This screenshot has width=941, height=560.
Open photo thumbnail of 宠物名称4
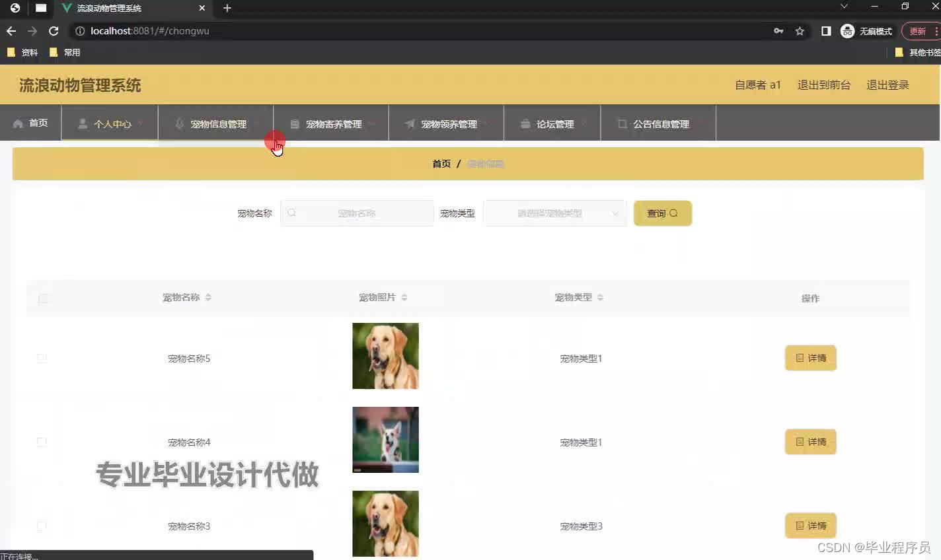(385, 440)
